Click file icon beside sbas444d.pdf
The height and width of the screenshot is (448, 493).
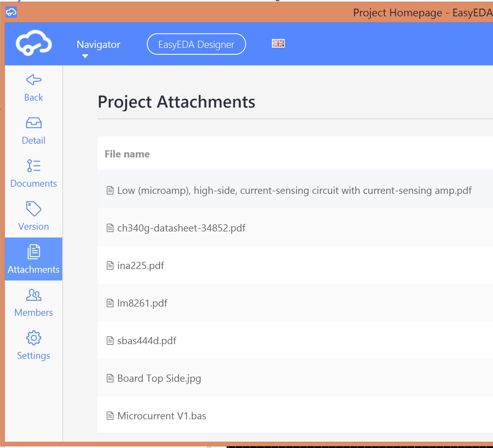tap(110, 341)
